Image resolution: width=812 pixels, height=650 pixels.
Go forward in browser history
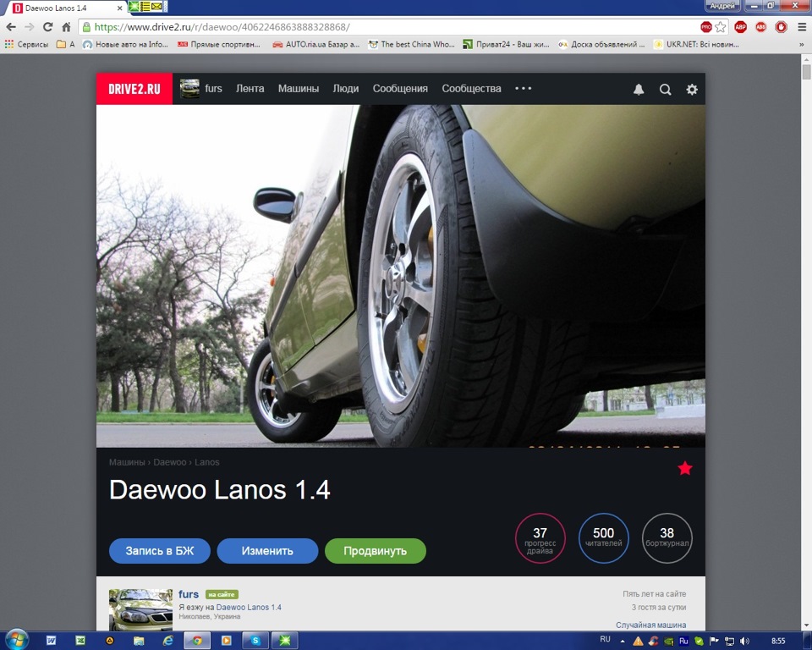click(x=30, y=27)
